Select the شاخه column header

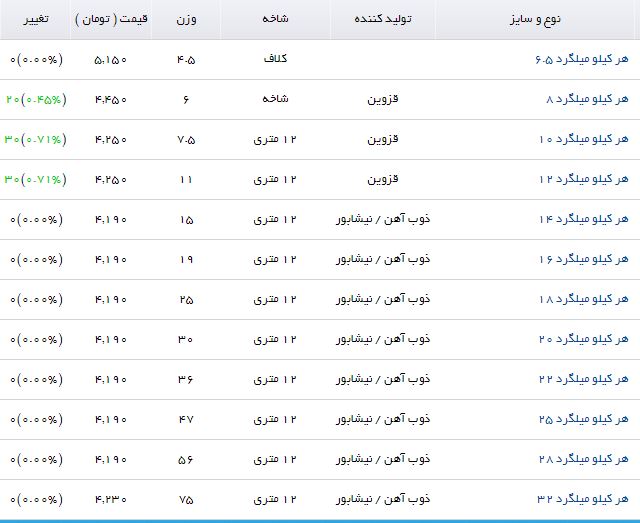click(x=276, y=19)
